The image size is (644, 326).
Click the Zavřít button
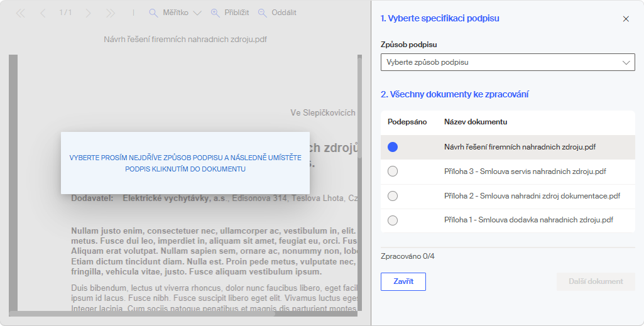click(x=403, y=281)
